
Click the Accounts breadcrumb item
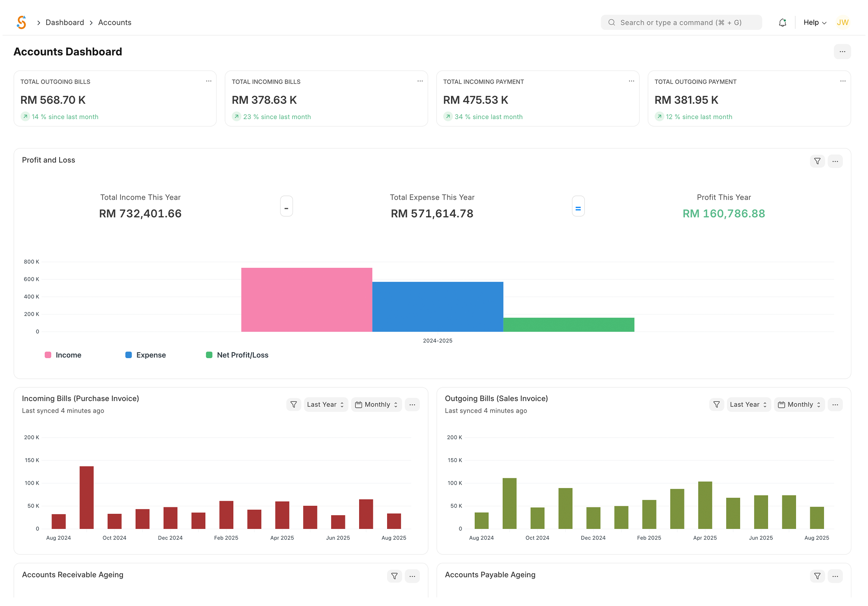point(114,23)
